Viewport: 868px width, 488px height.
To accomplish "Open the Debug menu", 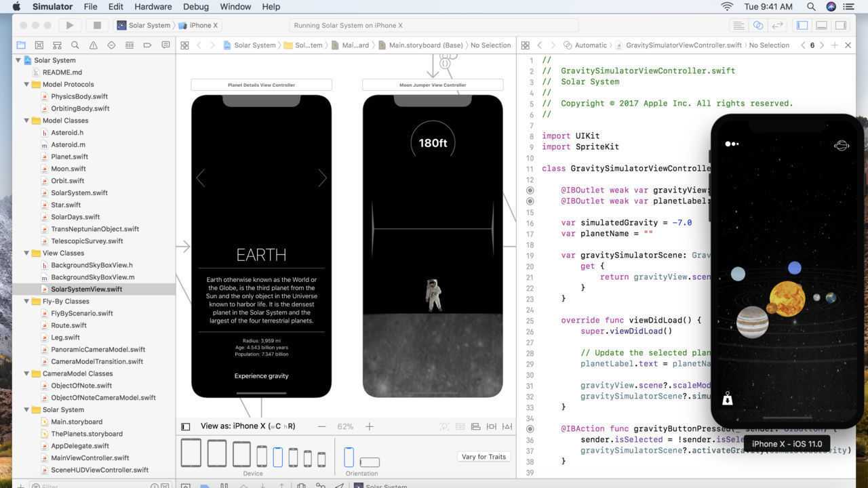I will (x=196, y=7).
